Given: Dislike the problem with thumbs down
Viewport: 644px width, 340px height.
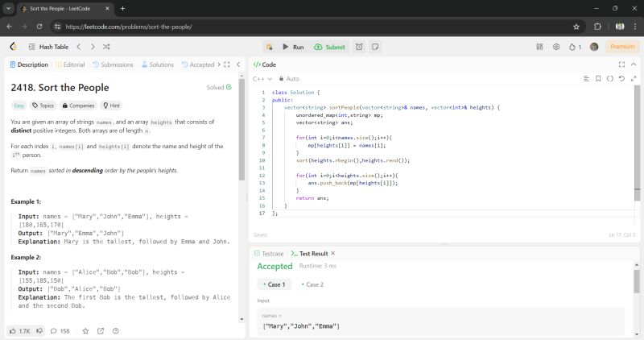Looking at the screenshot, I should point(39,330).
